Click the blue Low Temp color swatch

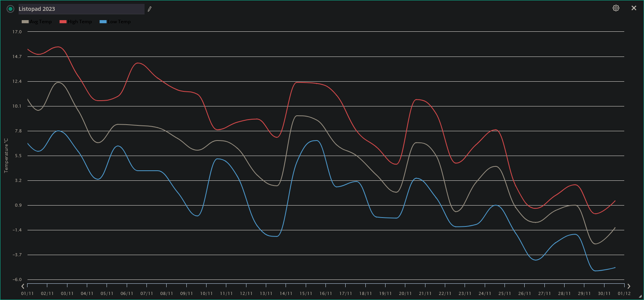[103, 22]
